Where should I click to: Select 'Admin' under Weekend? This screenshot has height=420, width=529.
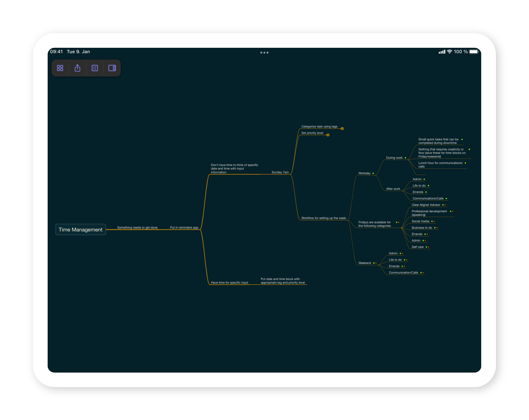coord(393,253)
